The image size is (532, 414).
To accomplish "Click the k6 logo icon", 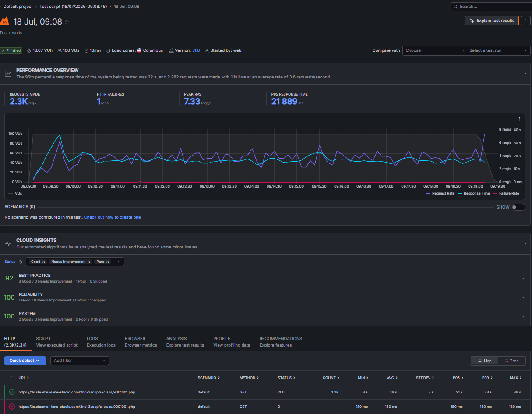I will coord(4,21).
